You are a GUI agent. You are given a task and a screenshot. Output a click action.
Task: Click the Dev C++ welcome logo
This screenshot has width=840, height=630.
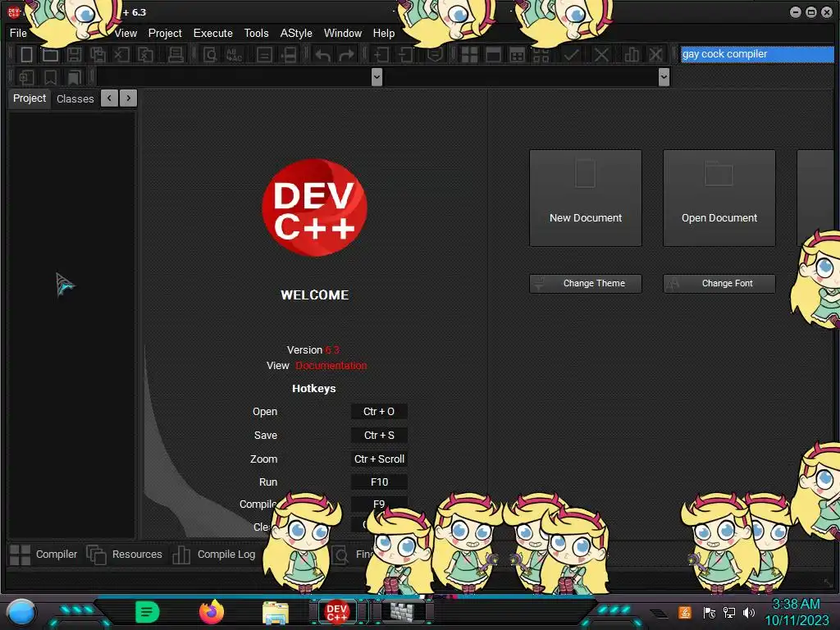coord(314,208)
